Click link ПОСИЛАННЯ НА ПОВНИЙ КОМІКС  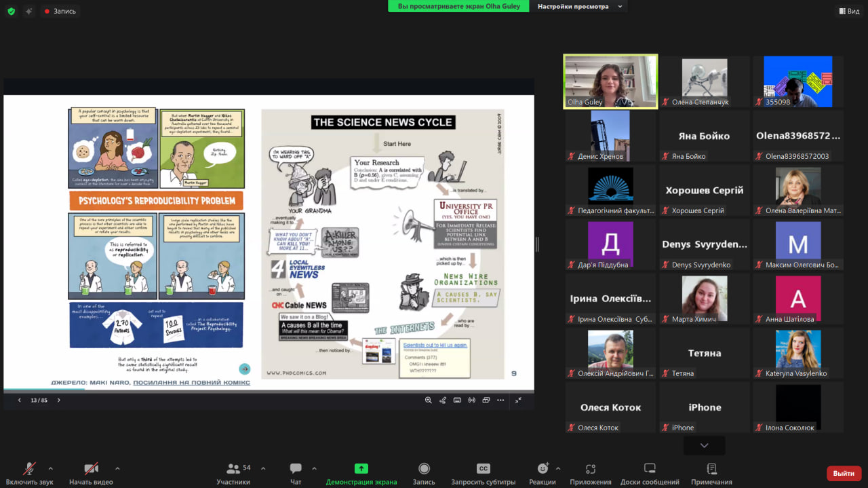tap(191, 383)
